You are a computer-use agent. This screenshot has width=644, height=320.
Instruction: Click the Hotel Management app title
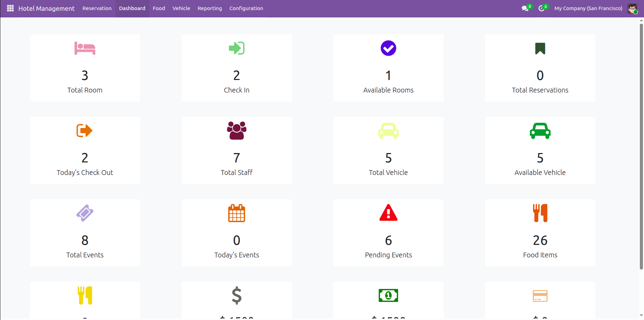point(46,8)
